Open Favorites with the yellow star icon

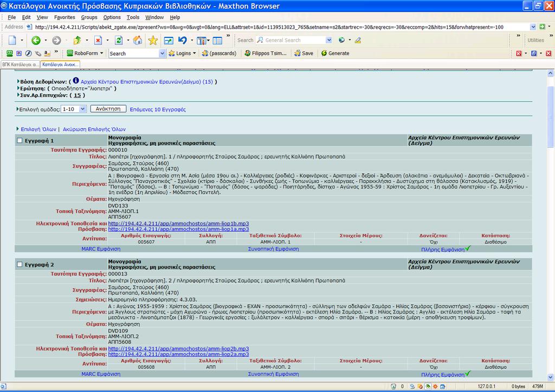pos(152,40)
